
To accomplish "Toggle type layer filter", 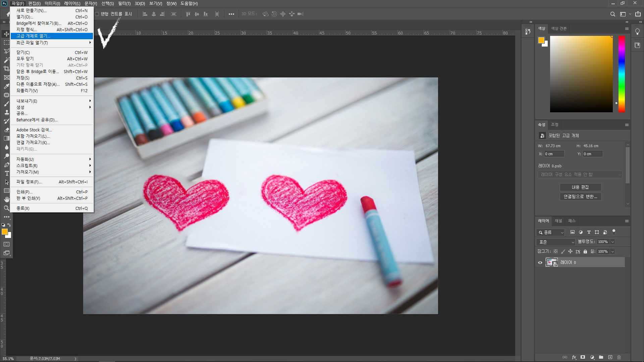I will (x=589, y=232).
